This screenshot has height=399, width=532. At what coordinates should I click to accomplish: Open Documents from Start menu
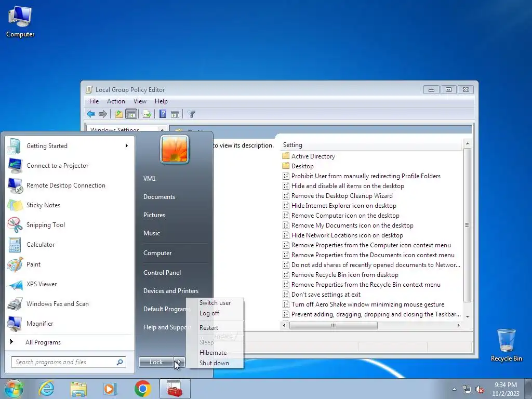159,197
